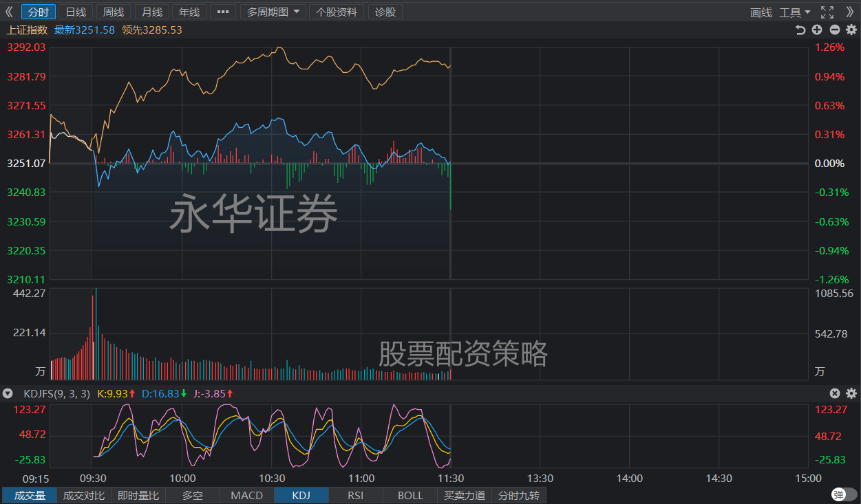Screen dimensions: 861x504
Task: Select the RSI indicator tab
Action: tap(355, 495)
